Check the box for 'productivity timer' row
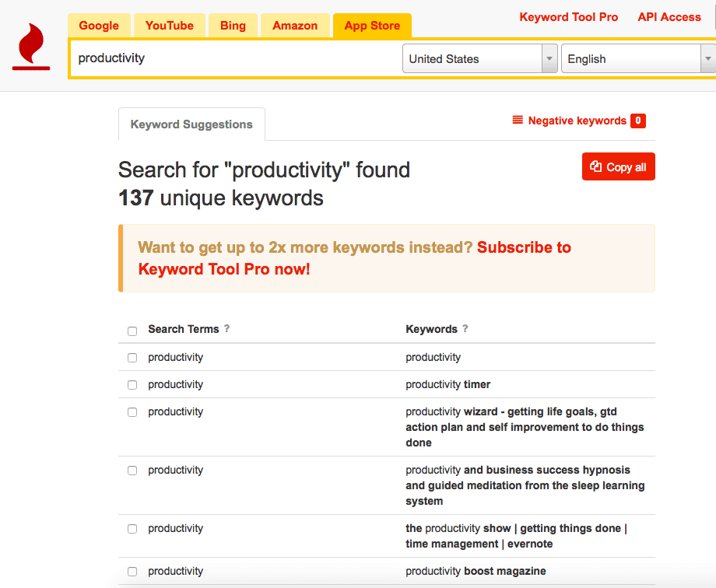 click(x=132, y=385)
